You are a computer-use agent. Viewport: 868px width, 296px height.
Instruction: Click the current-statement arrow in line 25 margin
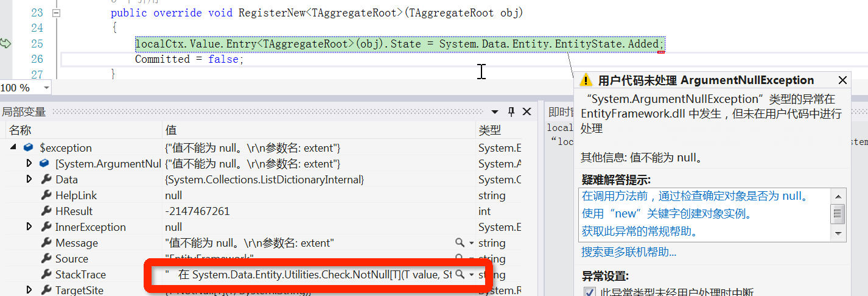pyautogui.click(x=6, y=44)
